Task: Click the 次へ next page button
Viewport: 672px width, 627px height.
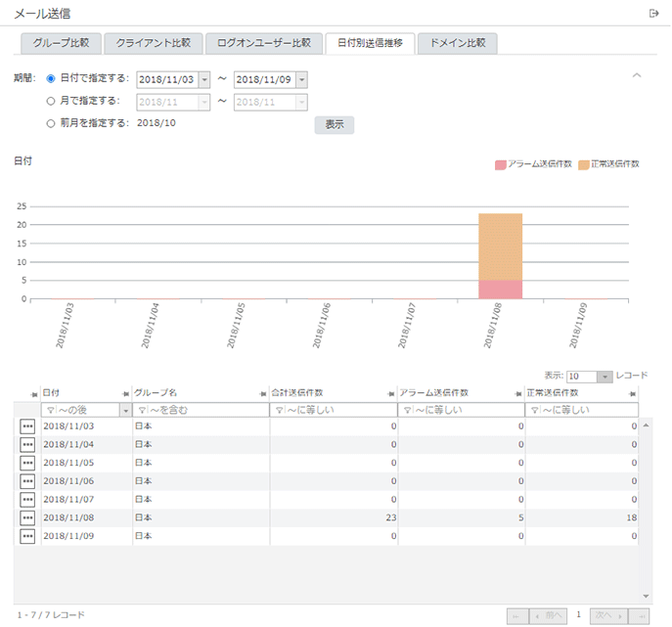Action: click(608, 615)
